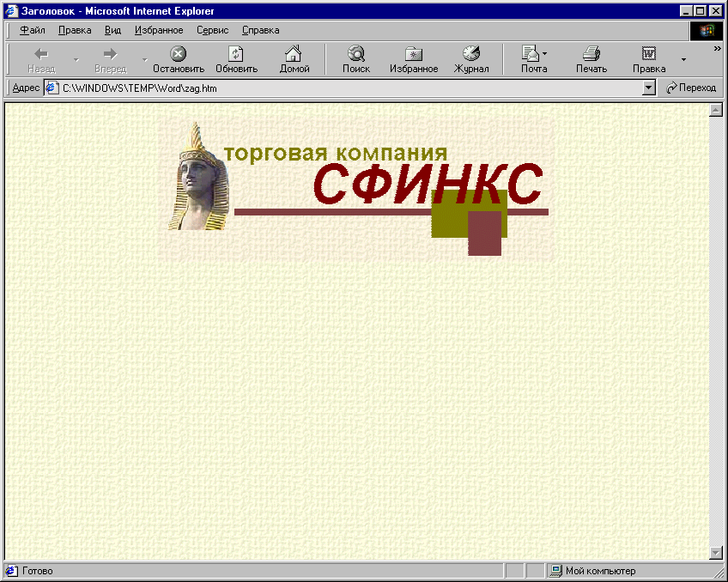Stop page loading with Остановить icon
This screenshot has width=728, height=582.
[179, 54]
